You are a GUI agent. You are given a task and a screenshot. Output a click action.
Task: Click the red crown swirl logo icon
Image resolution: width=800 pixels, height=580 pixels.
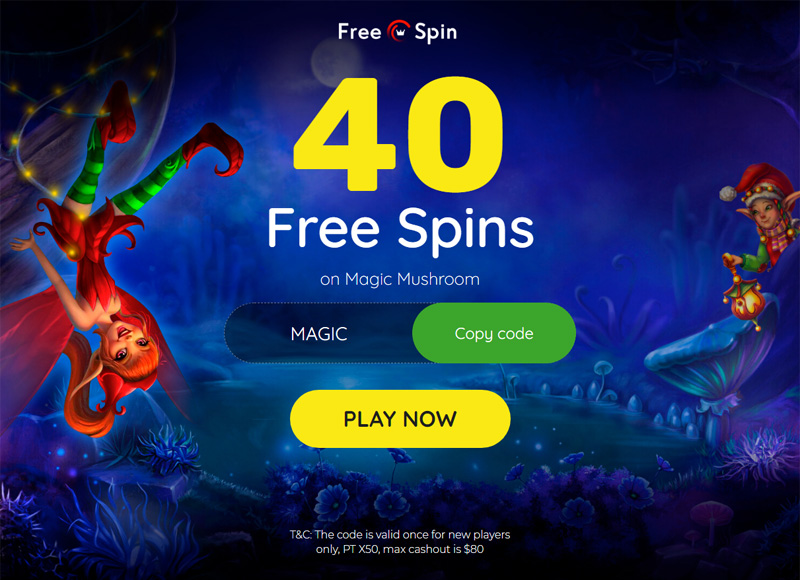[x=398, y=31]
